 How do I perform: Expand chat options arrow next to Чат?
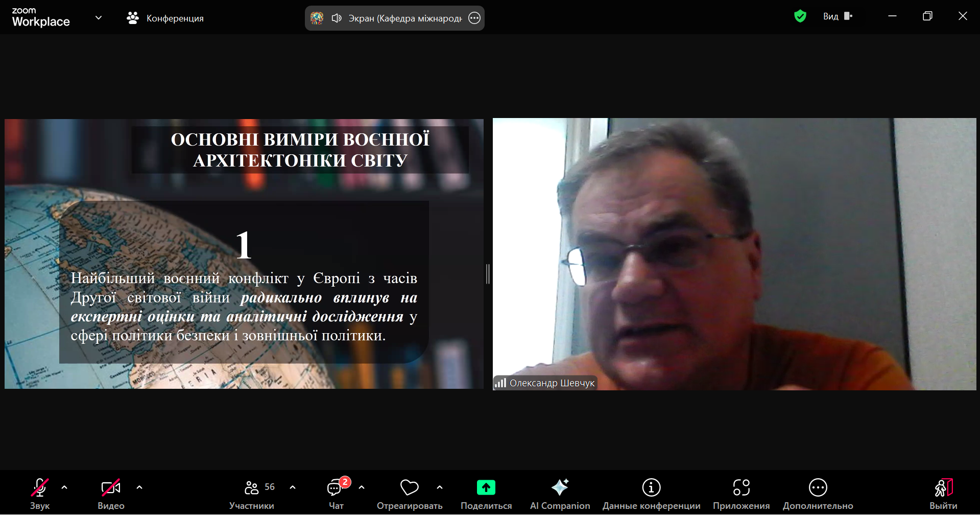click(x=362, y=487)
